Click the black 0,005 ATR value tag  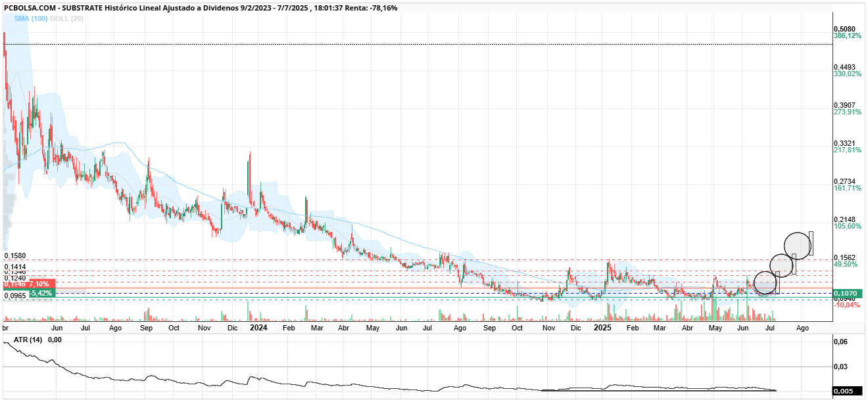coord(848,391)
